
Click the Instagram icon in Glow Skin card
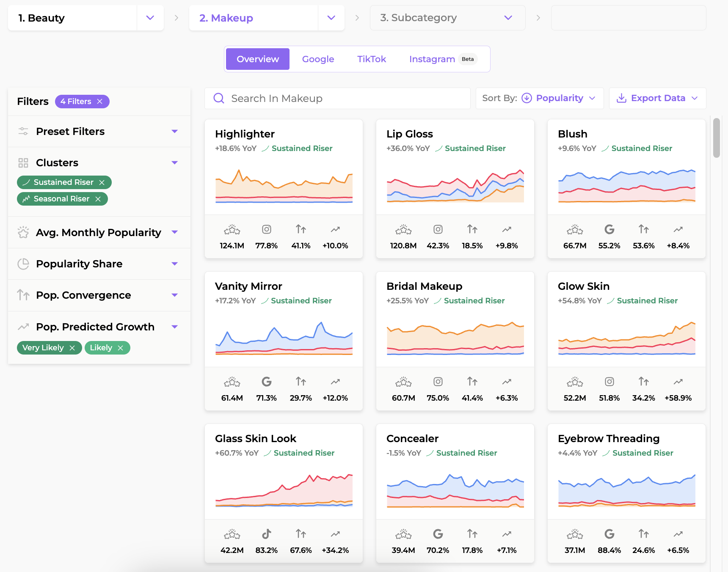[x=609, y=382]
